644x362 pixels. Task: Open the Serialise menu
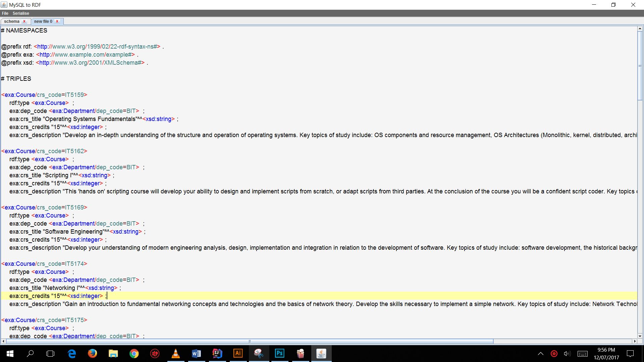pyautogui.click(x=21, y=13)
